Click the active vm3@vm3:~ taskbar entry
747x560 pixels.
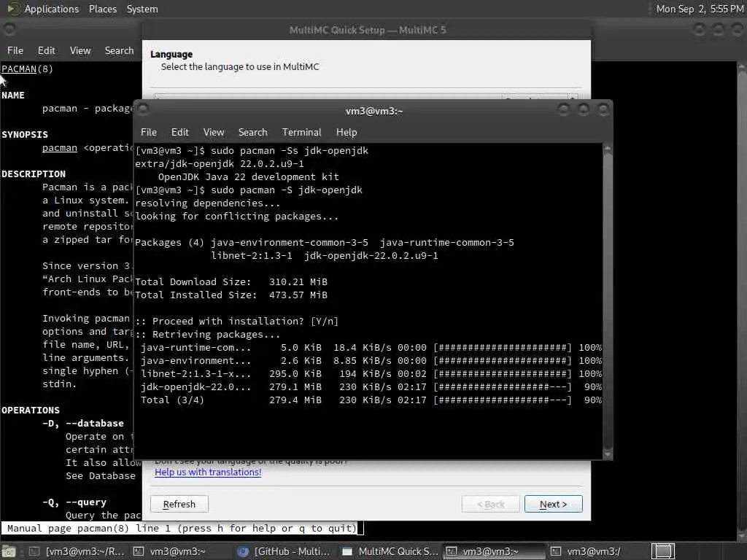494,551
